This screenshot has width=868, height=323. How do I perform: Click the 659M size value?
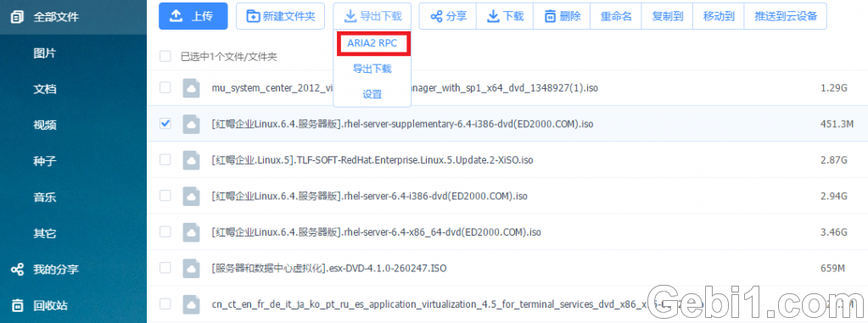click(x=832, y=268)
